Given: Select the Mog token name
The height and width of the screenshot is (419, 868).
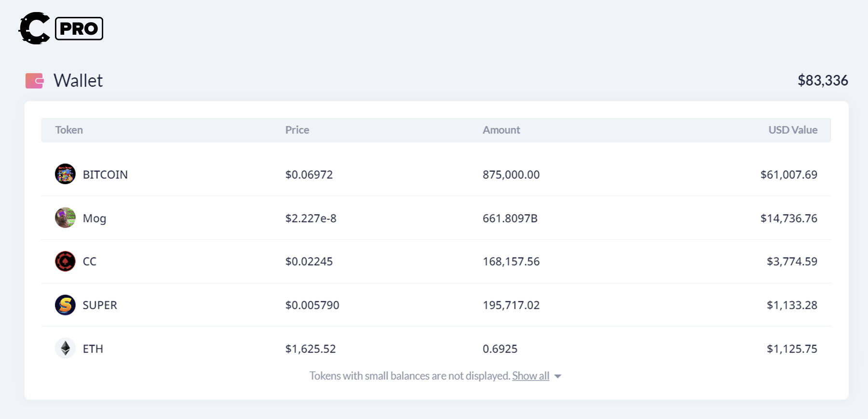Looking at the screenshot, I should click(x=95, y=218).
